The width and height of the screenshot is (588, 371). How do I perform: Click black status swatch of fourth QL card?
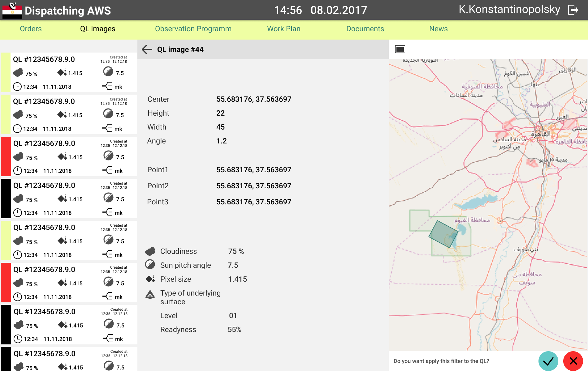coord(6,198)
